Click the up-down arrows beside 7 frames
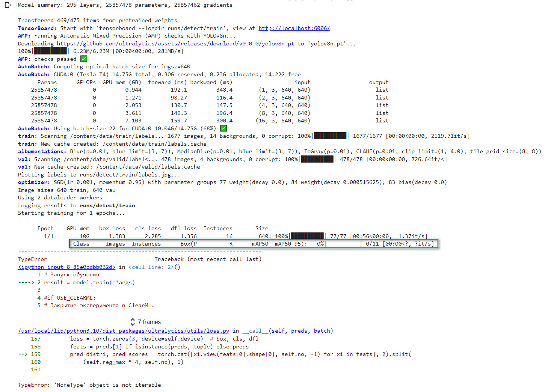This screenshot has width=554, height=392. pos(133,322)
